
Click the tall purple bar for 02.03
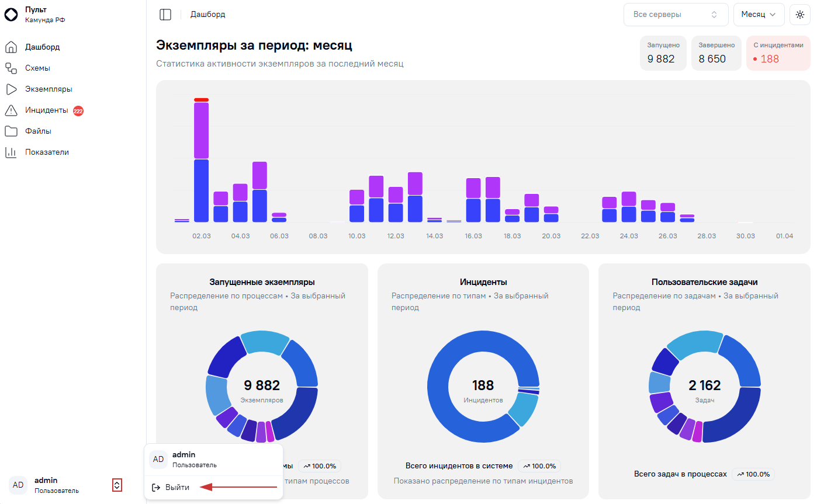pyautogui.click(x=201, y=130)
